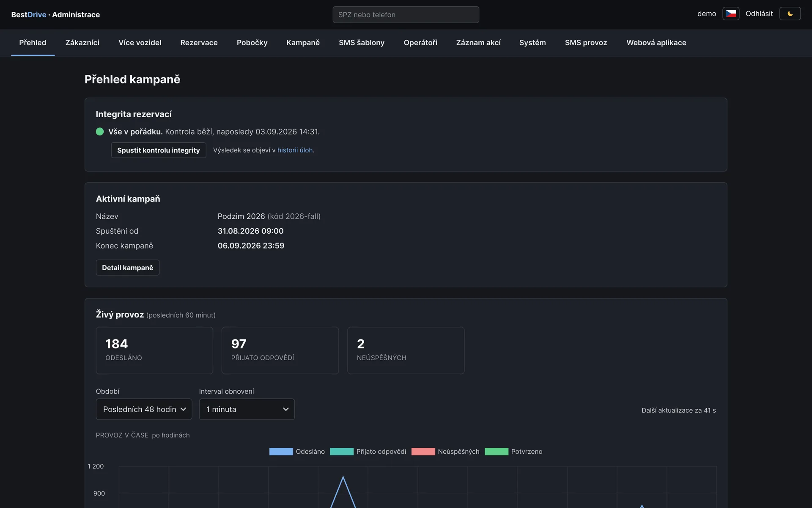Click chart axis label 1 200
The image size is (812, 508).
click(96, 466)
